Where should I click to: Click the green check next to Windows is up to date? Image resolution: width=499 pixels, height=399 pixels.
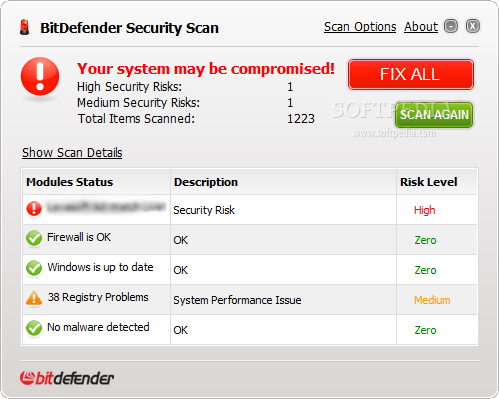[x=34, y=268]
